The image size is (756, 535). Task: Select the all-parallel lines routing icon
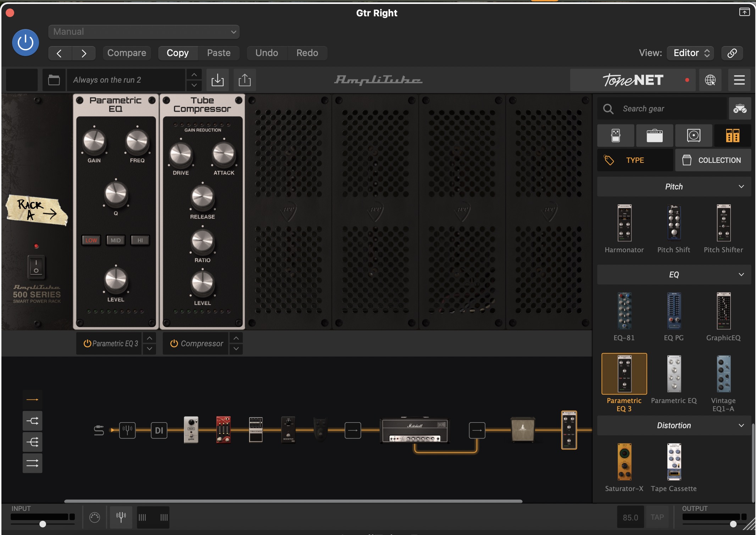(32, 463)
